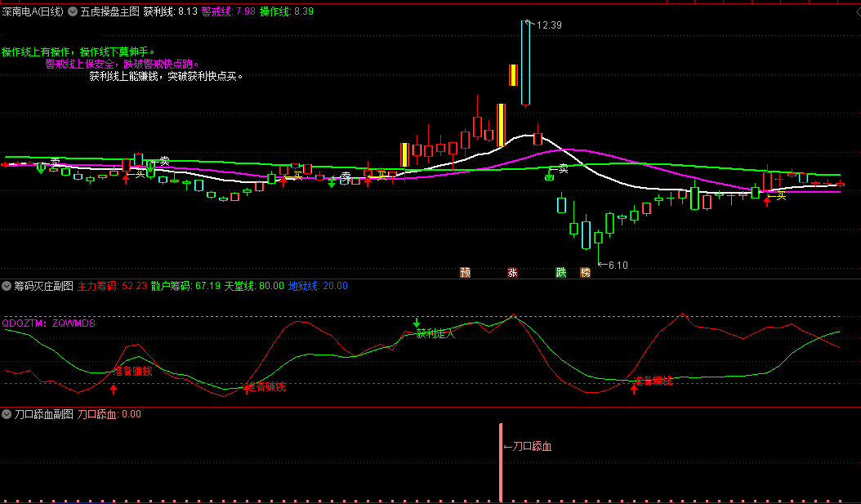861x504 pixels.
Task: Click the tall pink 刀口舔血 signal bar
Action: (500, 462)
